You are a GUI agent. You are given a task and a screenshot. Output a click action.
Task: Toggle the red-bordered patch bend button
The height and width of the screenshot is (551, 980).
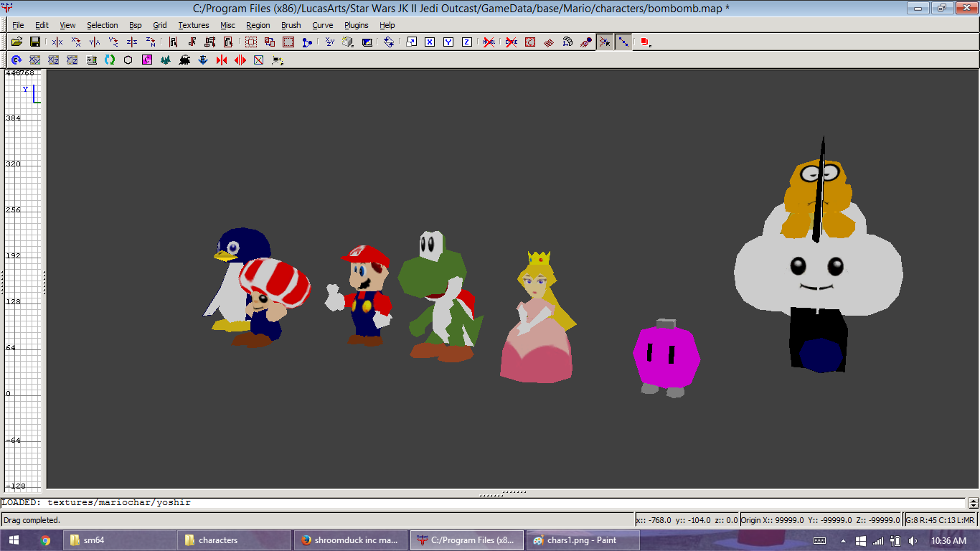(530, 42)
